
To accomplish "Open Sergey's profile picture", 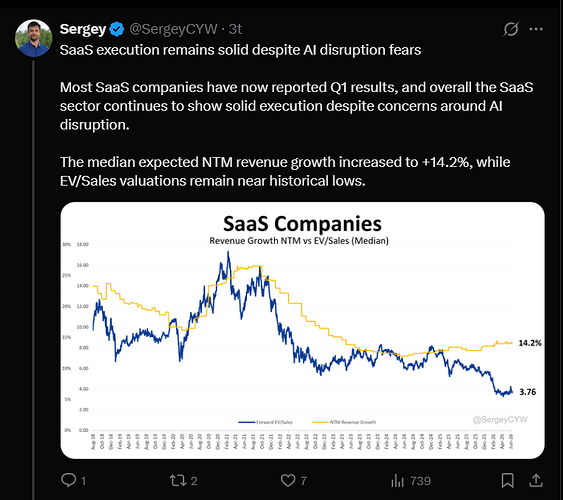I will point(34,38).
